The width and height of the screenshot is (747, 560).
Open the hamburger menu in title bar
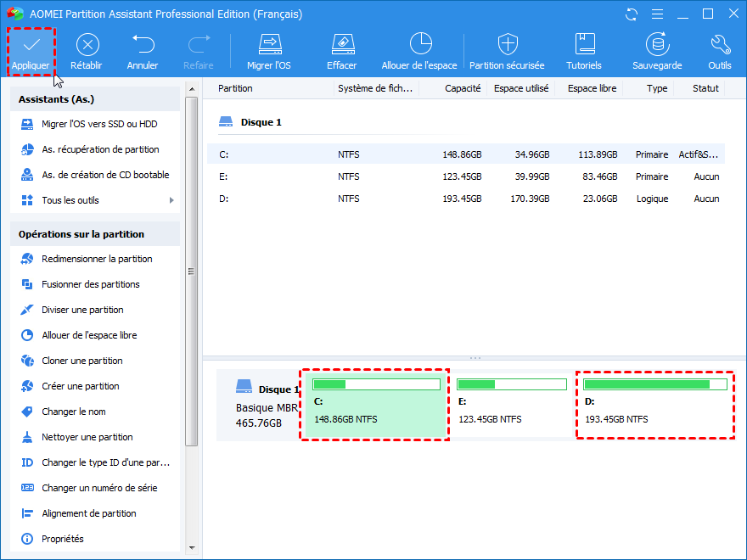(x=657, y=14)
